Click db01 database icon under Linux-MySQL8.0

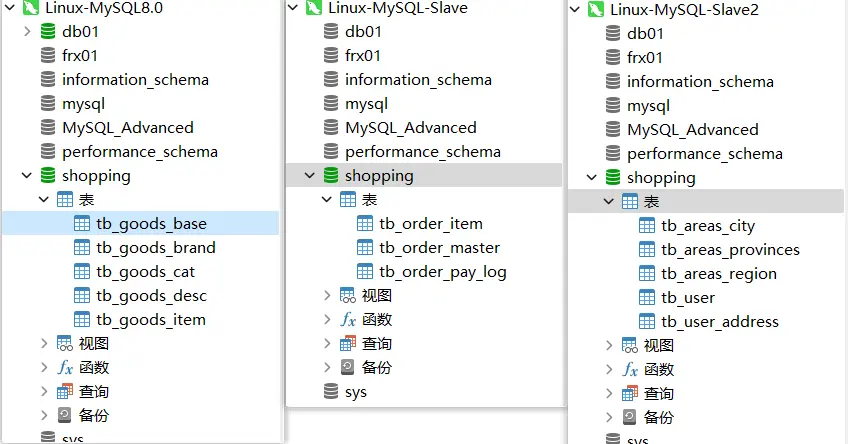tap(48, 31)
